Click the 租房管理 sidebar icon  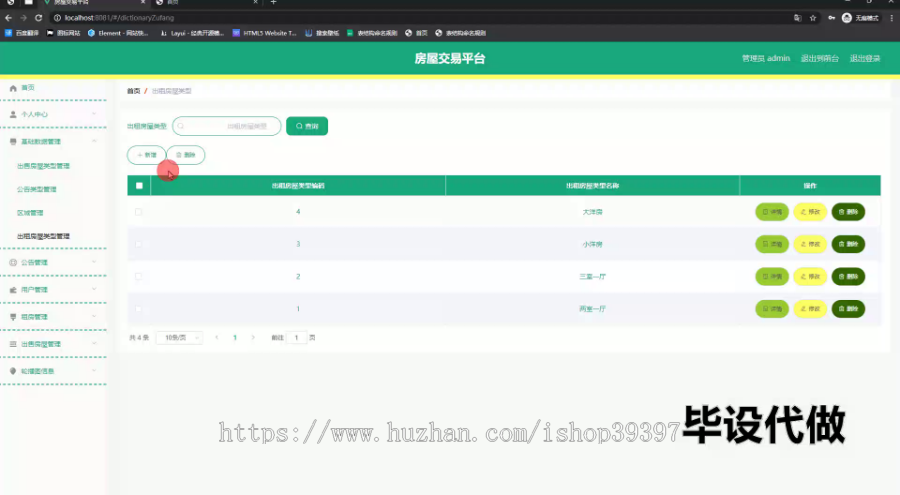coord(13,317)
